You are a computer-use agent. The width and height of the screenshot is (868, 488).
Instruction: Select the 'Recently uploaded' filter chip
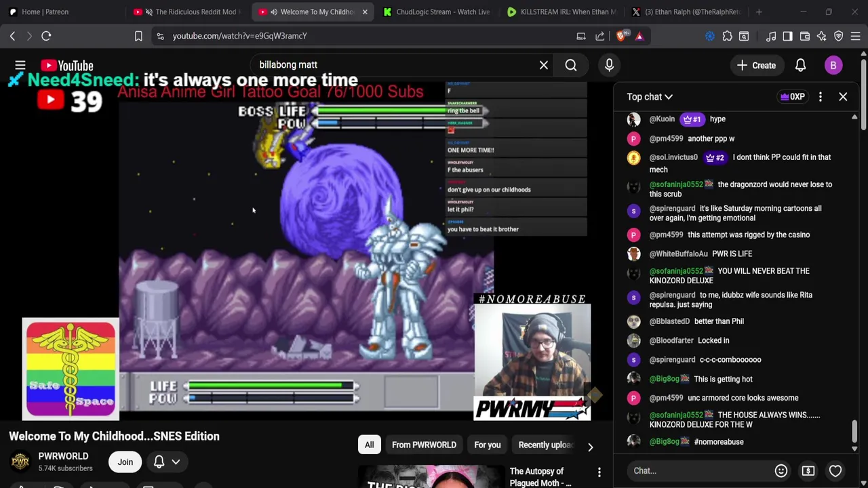(x=546, y=445)
